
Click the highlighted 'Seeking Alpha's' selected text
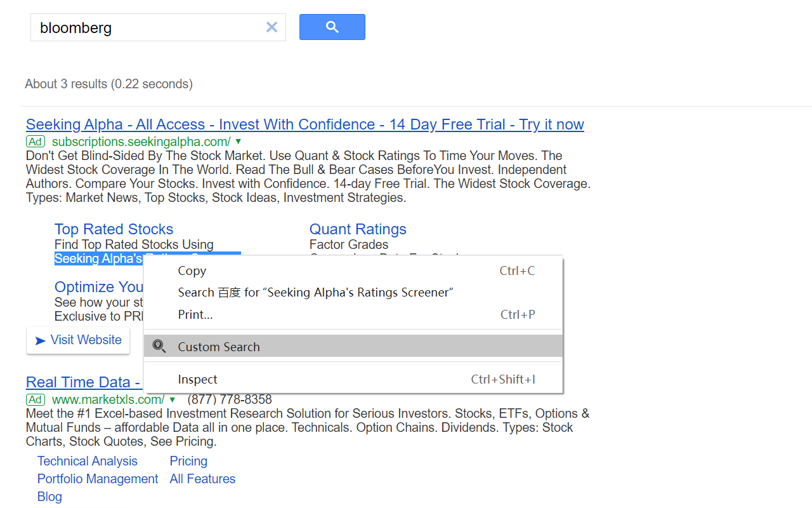(x=98, y=258)
